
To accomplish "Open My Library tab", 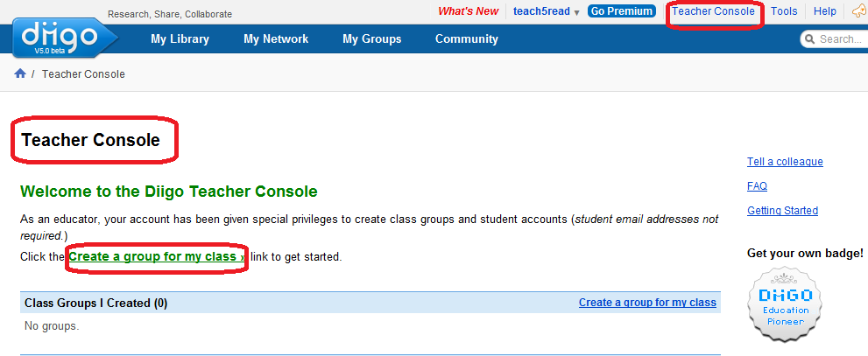I will pyautogui.click(x=180, y=39).
